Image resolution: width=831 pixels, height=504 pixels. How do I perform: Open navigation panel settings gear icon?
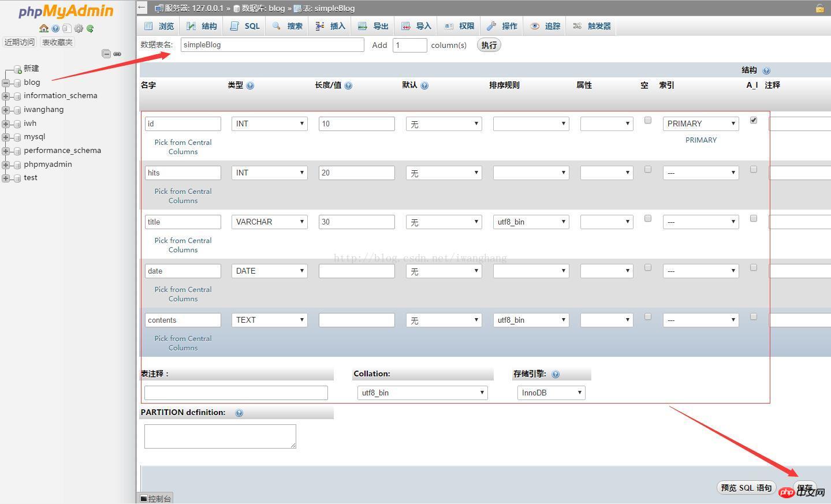(x=79, y=28)
